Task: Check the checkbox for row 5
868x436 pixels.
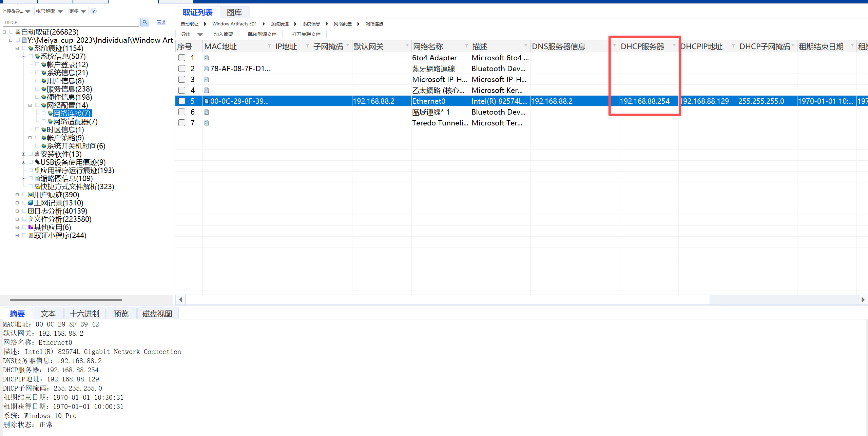Action: 182,101
